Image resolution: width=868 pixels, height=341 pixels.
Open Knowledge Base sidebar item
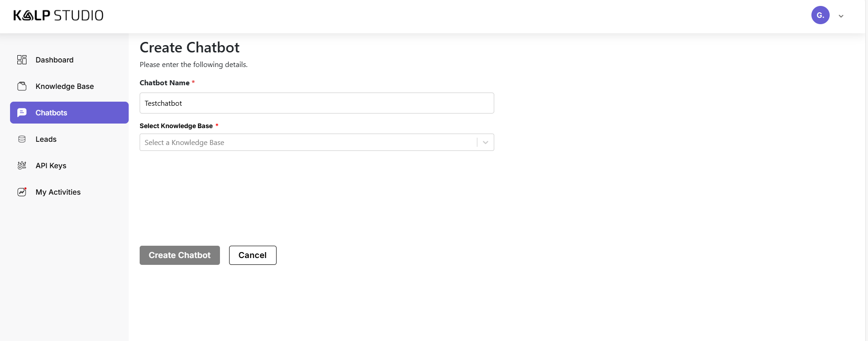pos(65,86)
